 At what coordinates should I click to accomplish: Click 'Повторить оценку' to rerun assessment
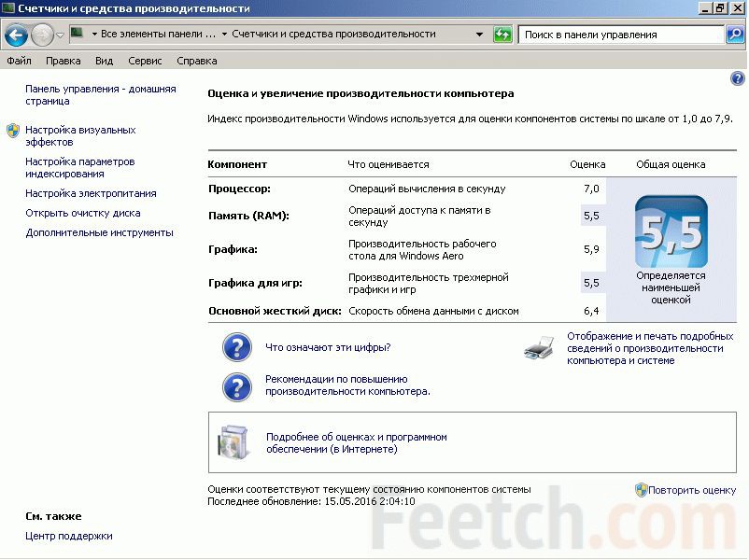pyautogui.click(x=692, y=490)
